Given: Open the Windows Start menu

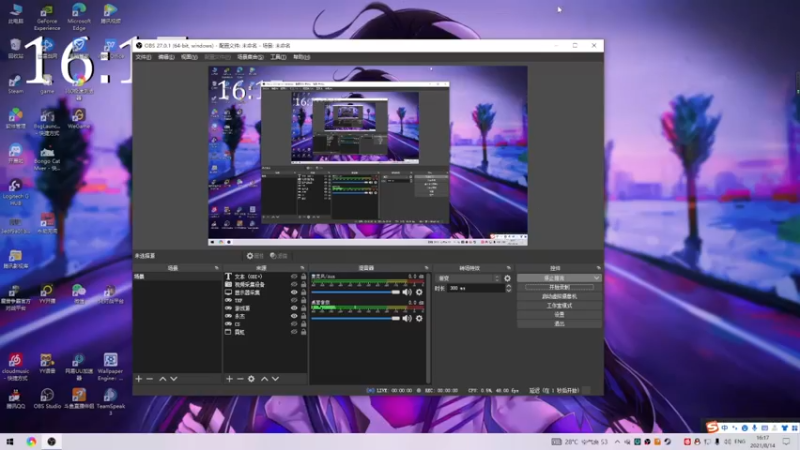Looking at the screenshot, I should (10, 442).
